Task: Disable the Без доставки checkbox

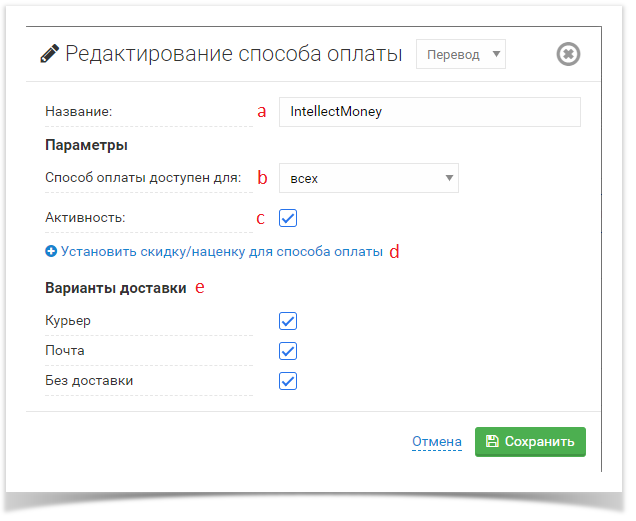Action: click(x=288, y=381)
